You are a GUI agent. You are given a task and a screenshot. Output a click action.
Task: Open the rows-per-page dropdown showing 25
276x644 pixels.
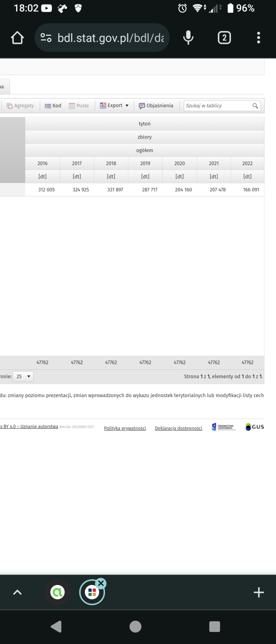(x=23, y=377)
